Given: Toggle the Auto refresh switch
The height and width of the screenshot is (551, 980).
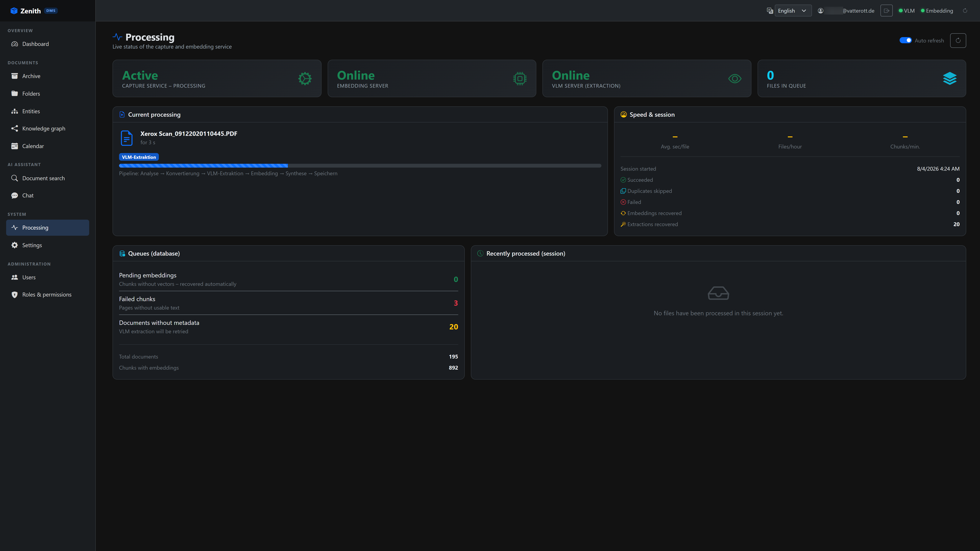Looking at the screenshot, I should click(905, 40).
